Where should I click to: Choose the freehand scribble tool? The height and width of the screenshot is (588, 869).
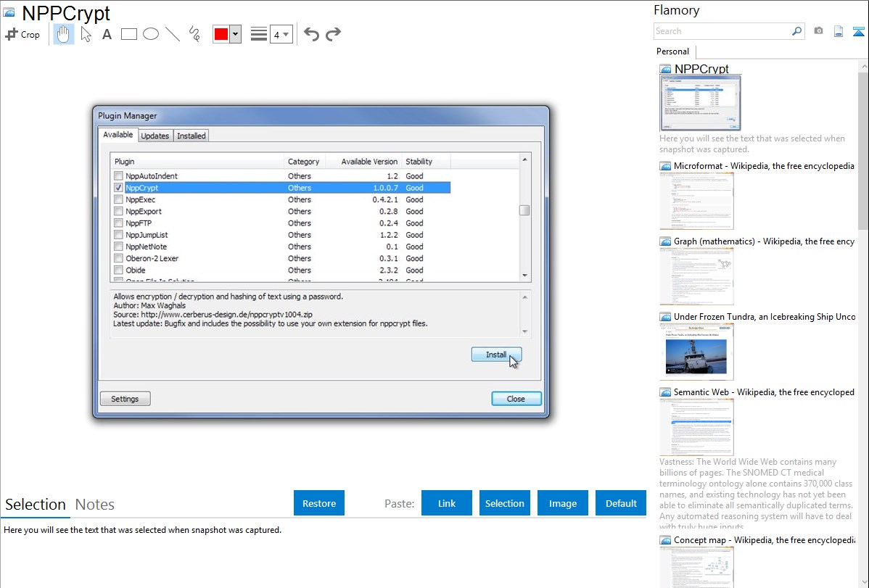194,34
